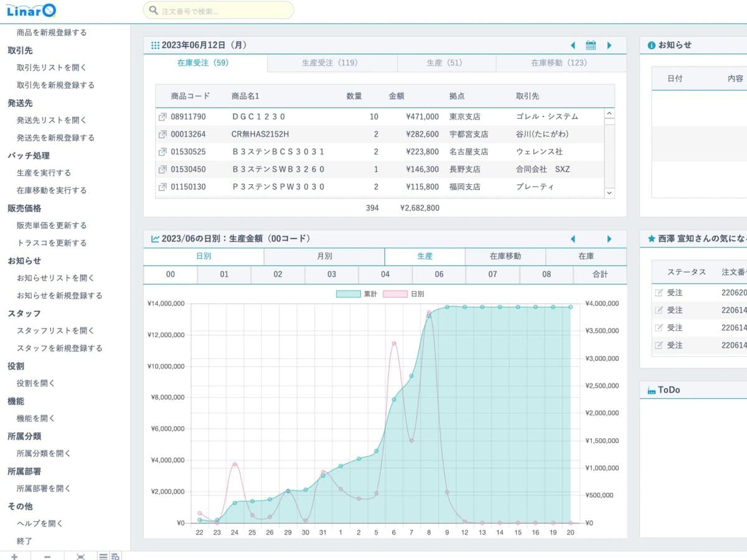
Task: Select 在庫 chart category tab
Action: click(586, 256)
